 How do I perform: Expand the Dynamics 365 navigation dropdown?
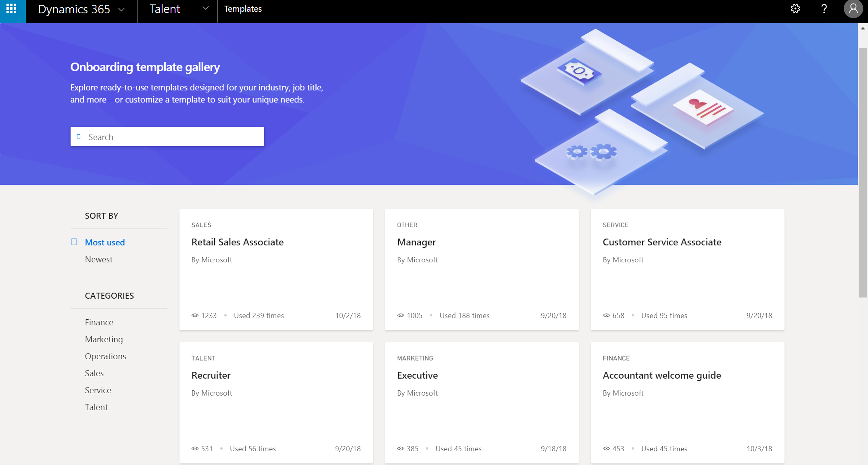[122, 9]
